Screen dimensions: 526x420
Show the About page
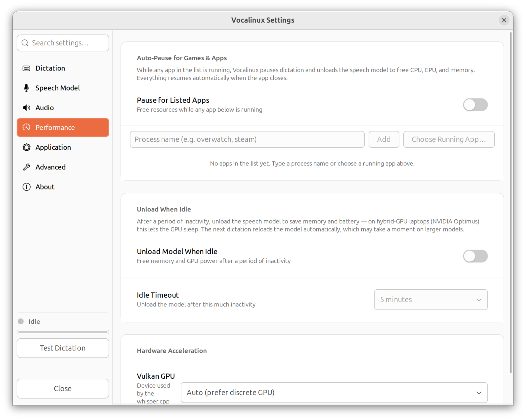(x=63, y=187)
